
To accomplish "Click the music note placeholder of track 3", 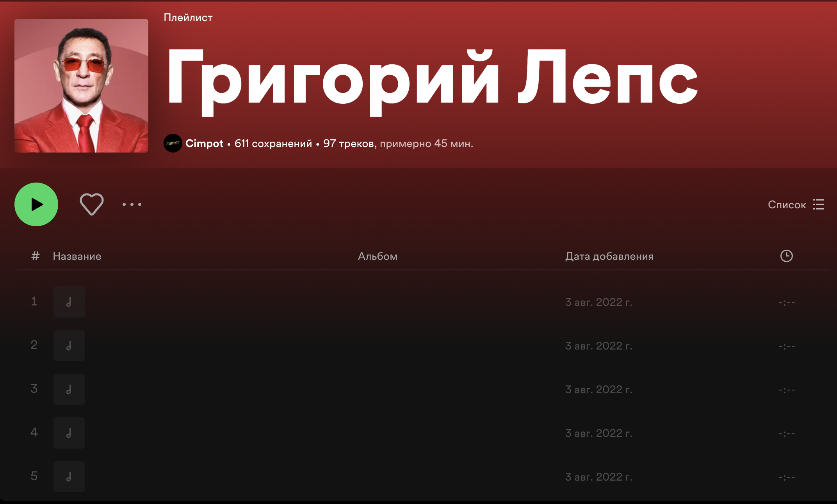I will click(69, 389).
